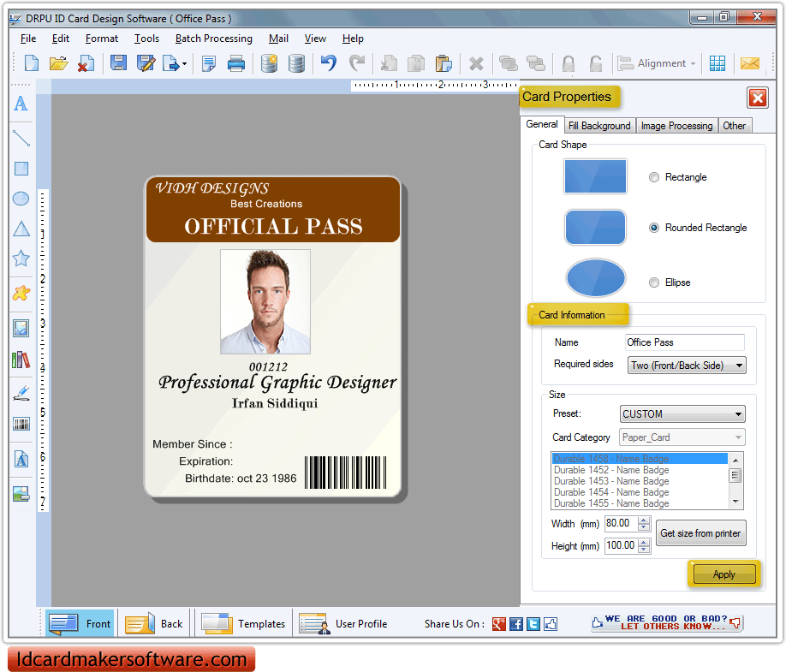This screenshot has height=672, width=786.
Task: Open the File menu
Action: [x=28, y=39]
